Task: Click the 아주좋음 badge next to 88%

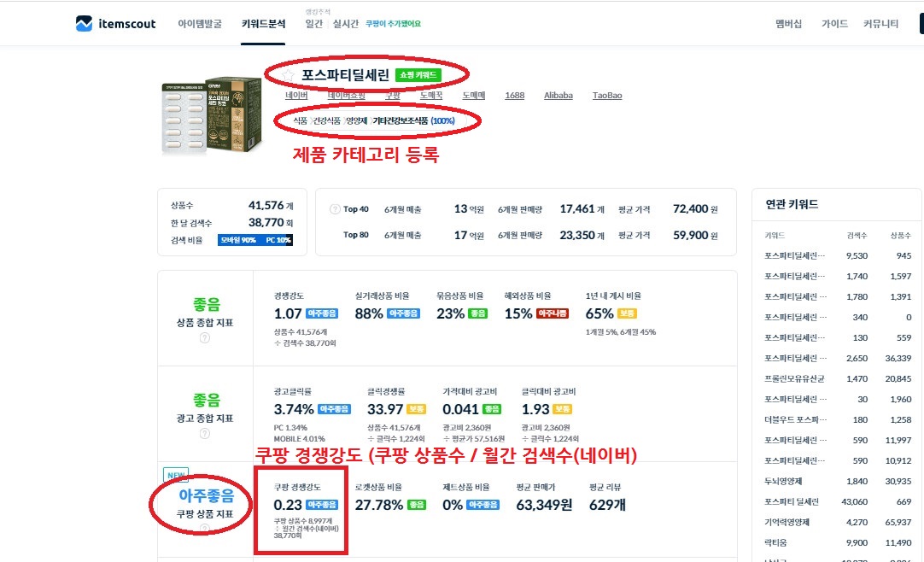Action: coord(403,313)
